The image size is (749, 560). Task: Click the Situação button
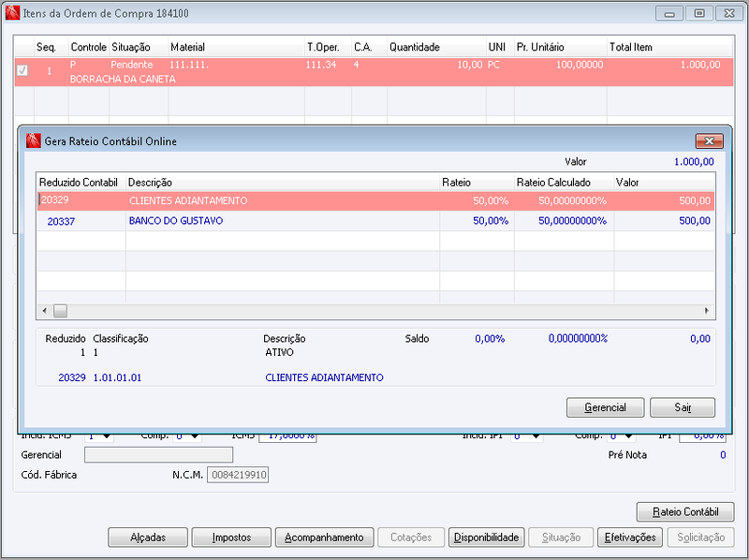tap(561, 538)
